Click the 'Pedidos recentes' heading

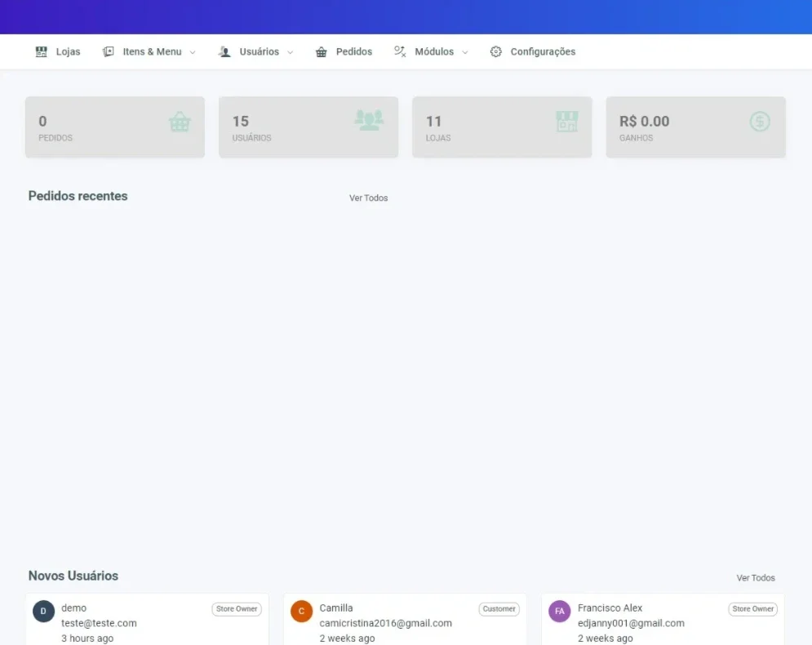78,196
